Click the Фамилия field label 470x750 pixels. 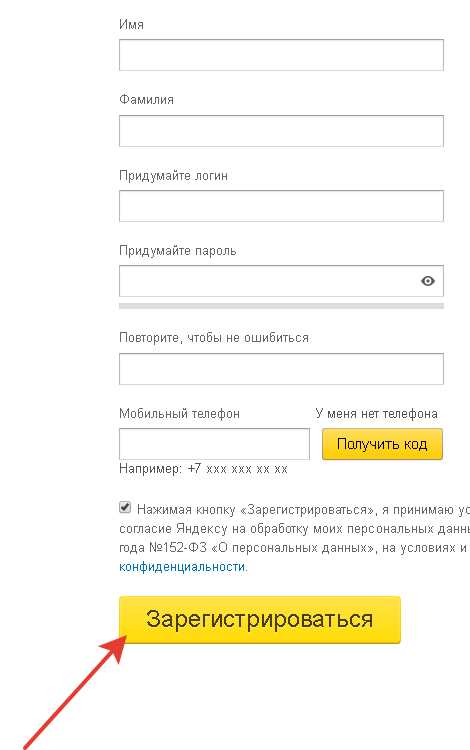coord(146,99)
